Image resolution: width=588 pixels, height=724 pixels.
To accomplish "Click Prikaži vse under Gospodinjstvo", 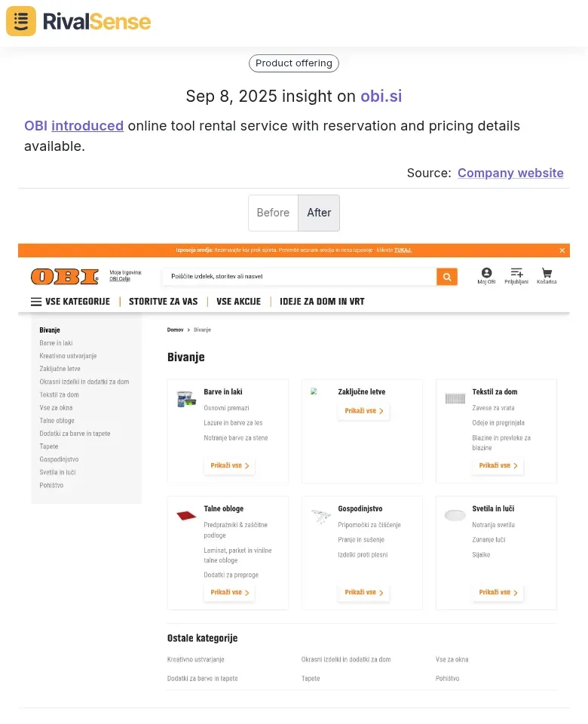I will [363, 593].
